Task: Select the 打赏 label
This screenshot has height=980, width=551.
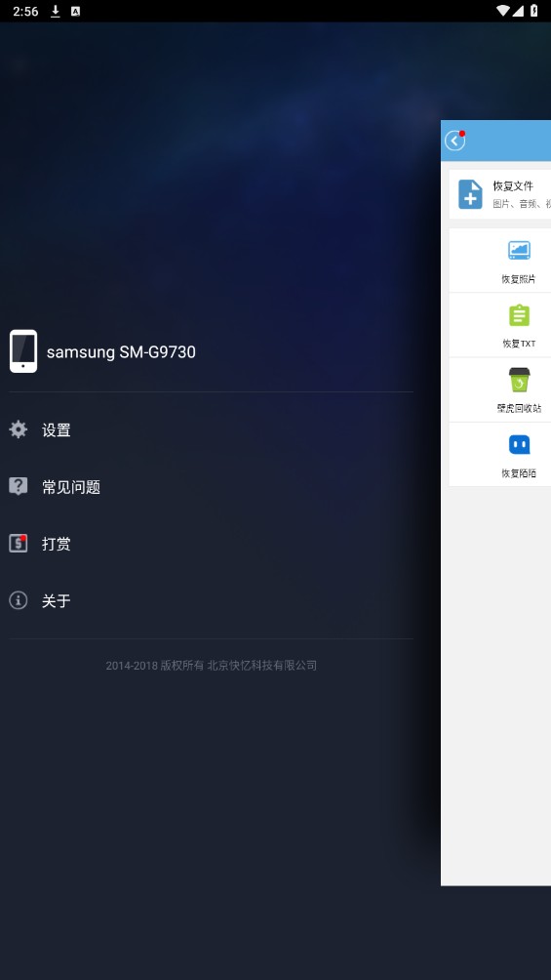Action: 56,544
